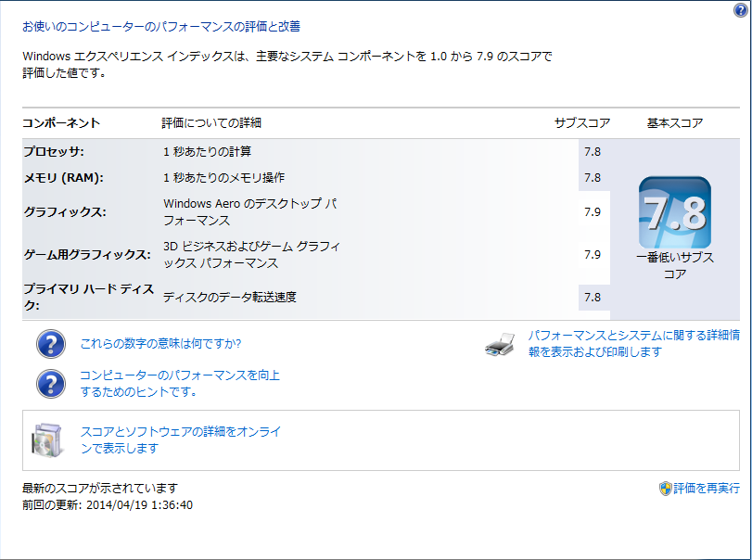This screenshot has height=560, width=752.
Task: Open link コンピューターのパフォーマンスを向上するためのヒント
Action: [x=180, y=383]
